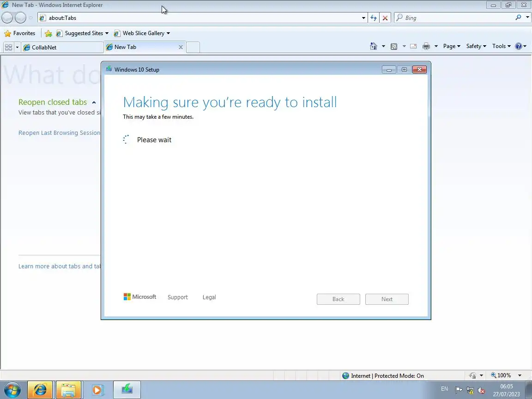The height and width of the screenshot is (399, 532).
Task: Open the tab list dropdown arrow
Action: pyautogui.click(x=17, y=47)
